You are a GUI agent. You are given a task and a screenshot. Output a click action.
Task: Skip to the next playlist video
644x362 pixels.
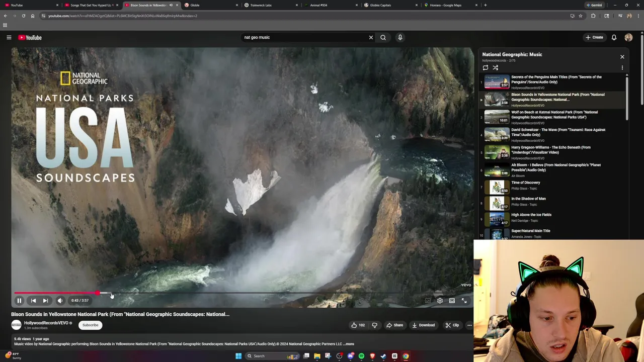tap(45, 301)
